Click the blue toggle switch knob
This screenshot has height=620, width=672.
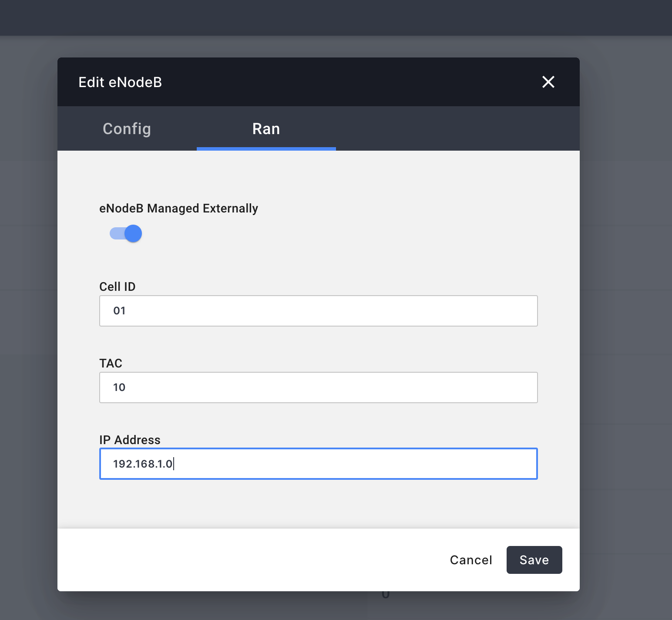coord(134,233)
